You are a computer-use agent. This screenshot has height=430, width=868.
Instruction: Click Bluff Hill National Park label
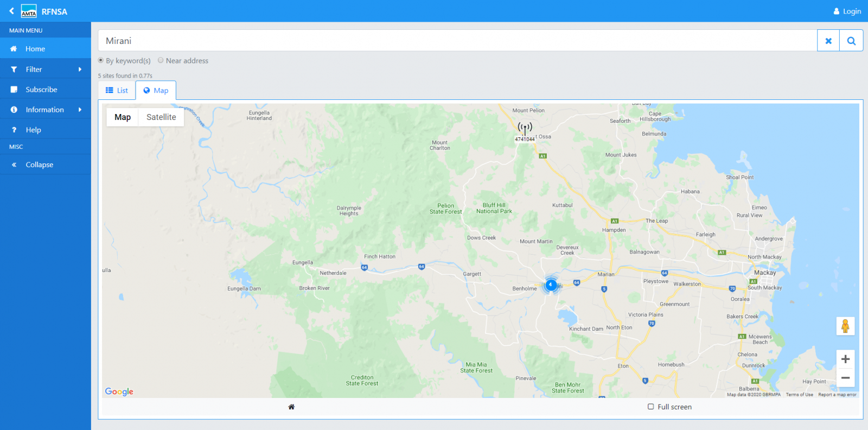(494, 208)
